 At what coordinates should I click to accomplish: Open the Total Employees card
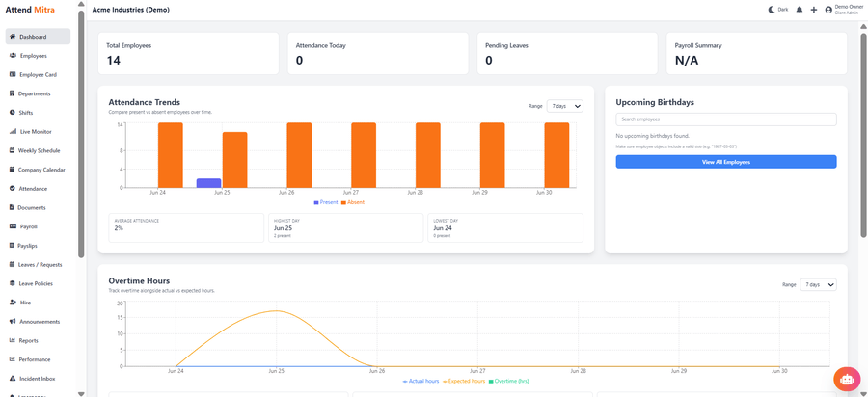pyautogui.click(x=188, y=53)
